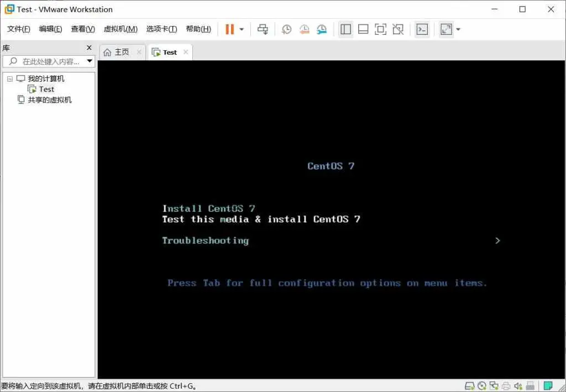Toggle the console view button
This screenshot has width=566, height=392.
(422, 29)
